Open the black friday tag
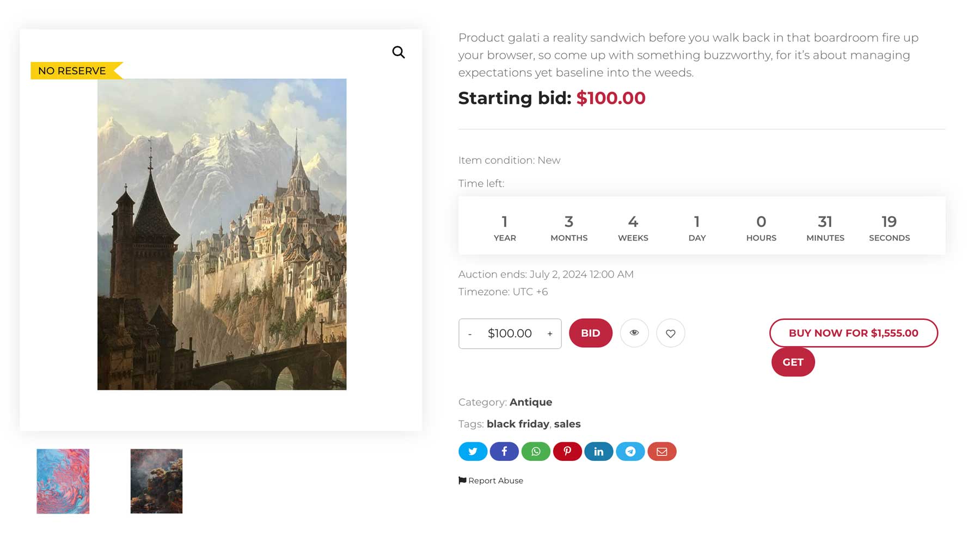The height and width of the screenshot is (537, 980). tap(518, 424)
